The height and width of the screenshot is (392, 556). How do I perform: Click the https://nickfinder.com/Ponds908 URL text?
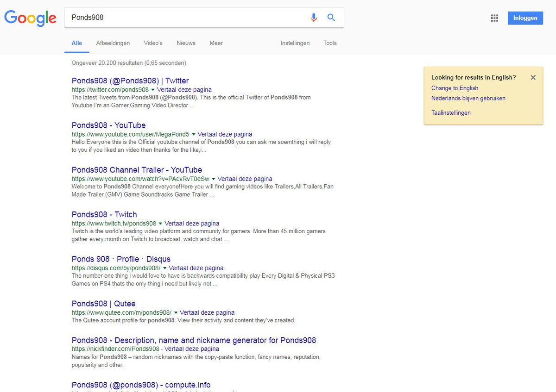click(115, 349)
